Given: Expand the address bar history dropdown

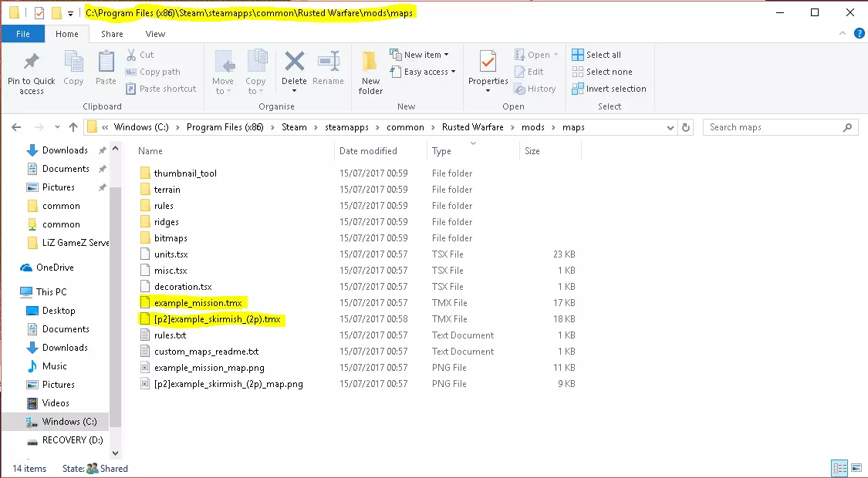Looking at the screenshot, I should 670,127.
